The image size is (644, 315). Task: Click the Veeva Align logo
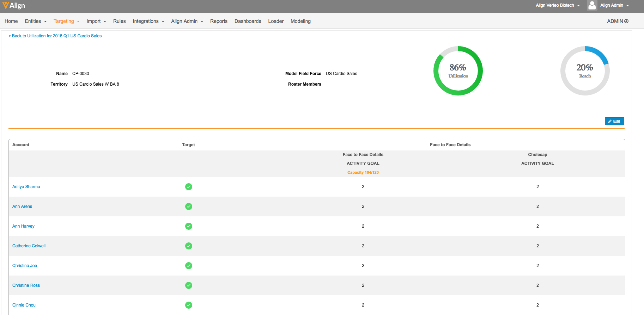coord(14,6)
